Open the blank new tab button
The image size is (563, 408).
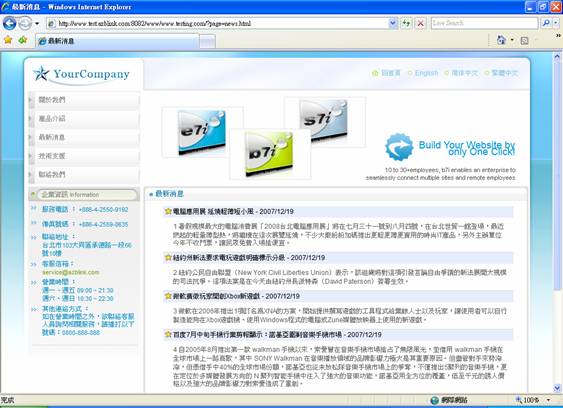pyautogui.click(x=207, y=42)
